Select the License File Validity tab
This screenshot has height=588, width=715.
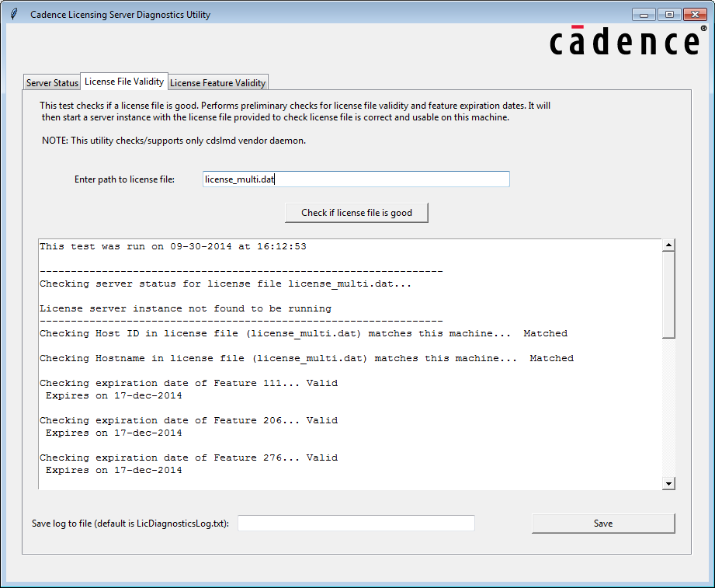click(x=124, y=82)
